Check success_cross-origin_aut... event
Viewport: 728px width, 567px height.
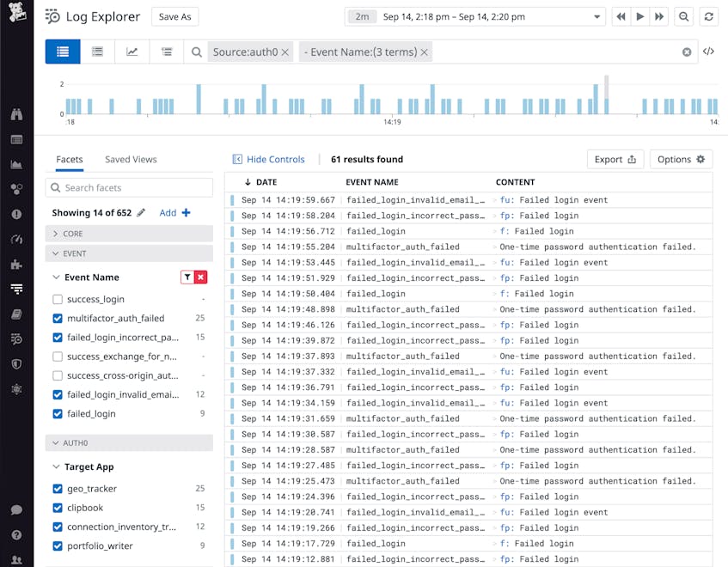pyautogui.click(x=58, y=375)
